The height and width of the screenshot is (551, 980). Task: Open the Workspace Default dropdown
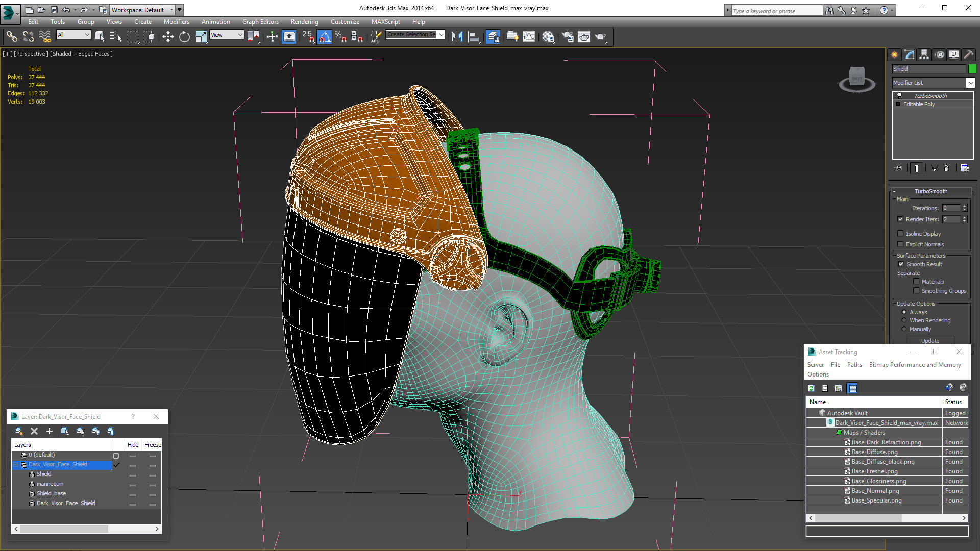tap(142, 10)
